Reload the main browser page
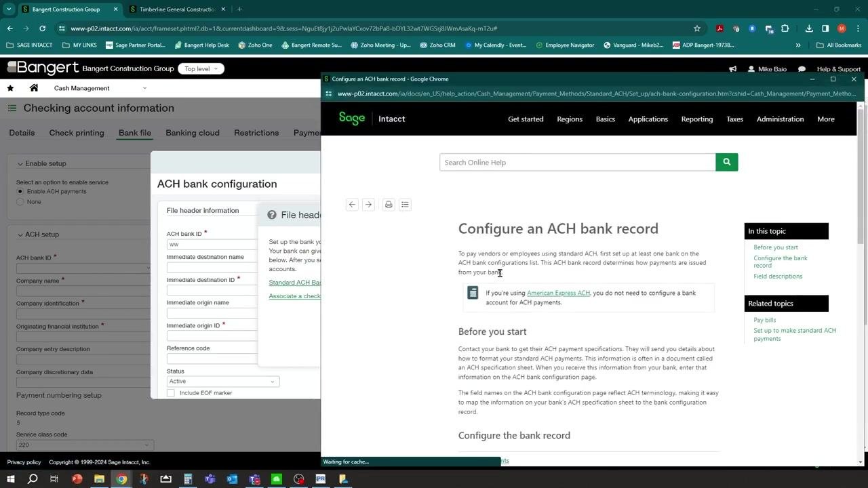The image size is (868, 488). 42,28
